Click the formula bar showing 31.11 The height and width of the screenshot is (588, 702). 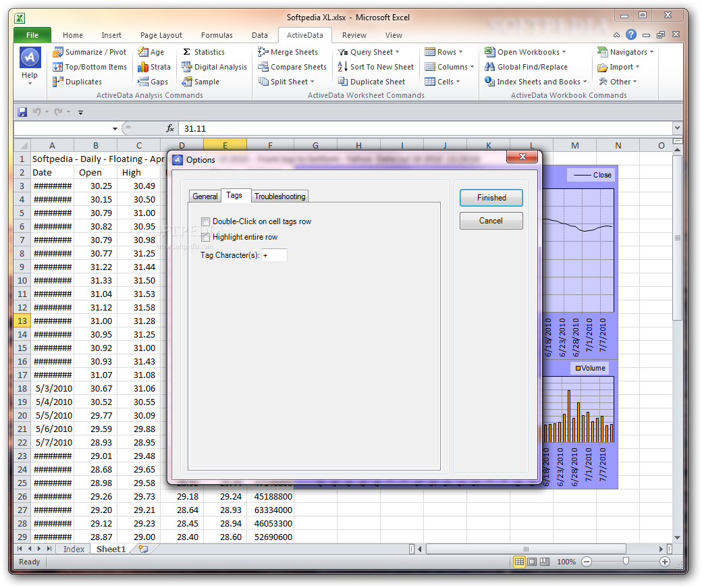pos(425,128)
